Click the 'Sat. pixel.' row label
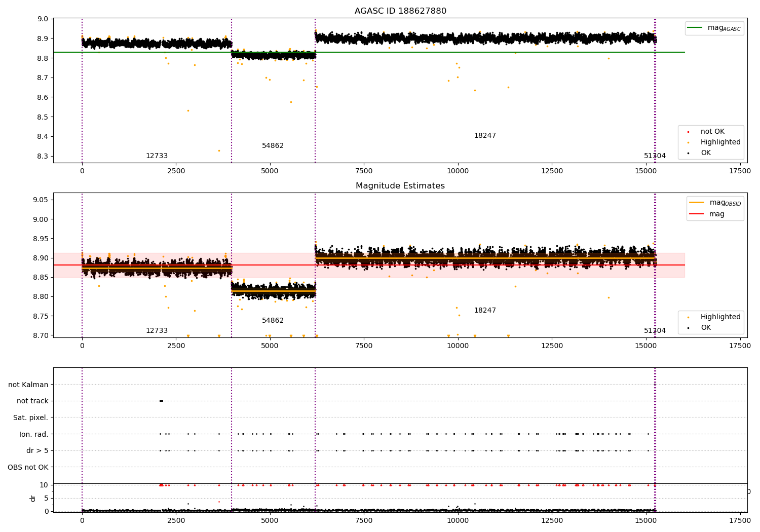This screenshot has height=532, width=760. 31,418
